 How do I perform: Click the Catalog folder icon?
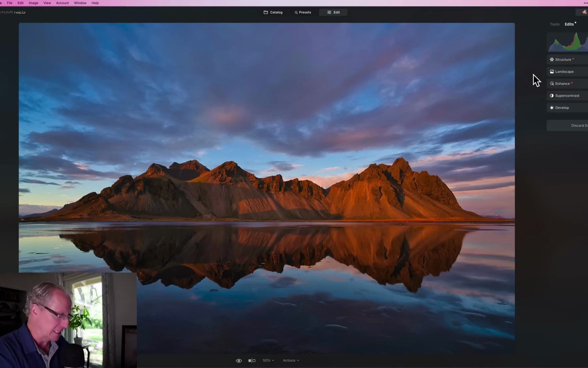(x=266, y=12)
